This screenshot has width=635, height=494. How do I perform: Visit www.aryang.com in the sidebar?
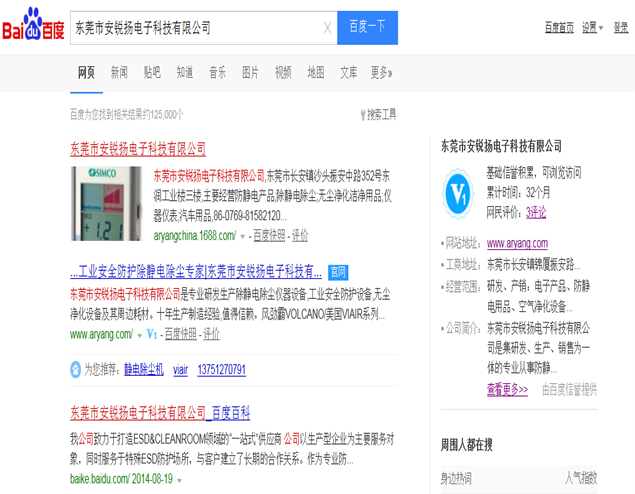(x=517, y=244)
